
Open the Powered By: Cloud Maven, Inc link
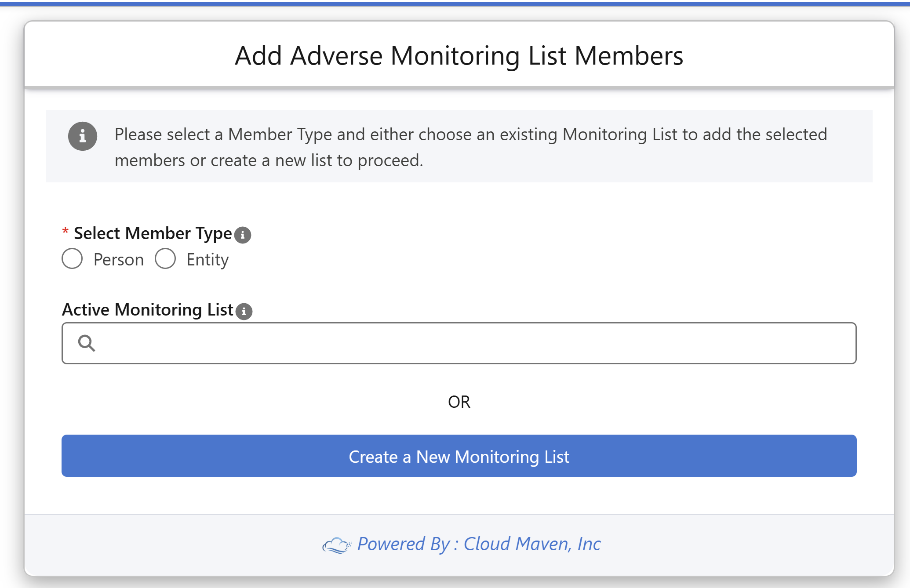(x=479, y=544)
